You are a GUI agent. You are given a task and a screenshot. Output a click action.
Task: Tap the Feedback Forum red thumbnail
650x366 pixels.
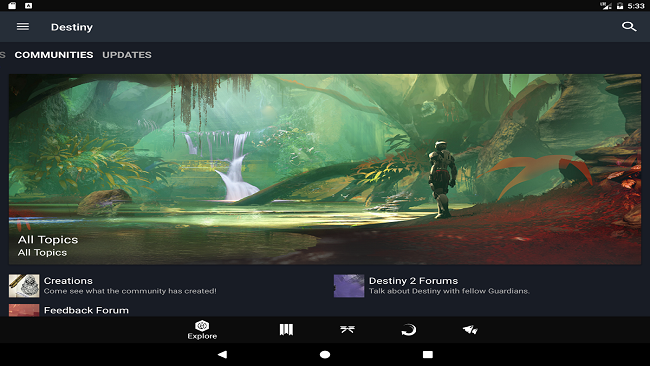pyautogui.click(x=24, y=310)
